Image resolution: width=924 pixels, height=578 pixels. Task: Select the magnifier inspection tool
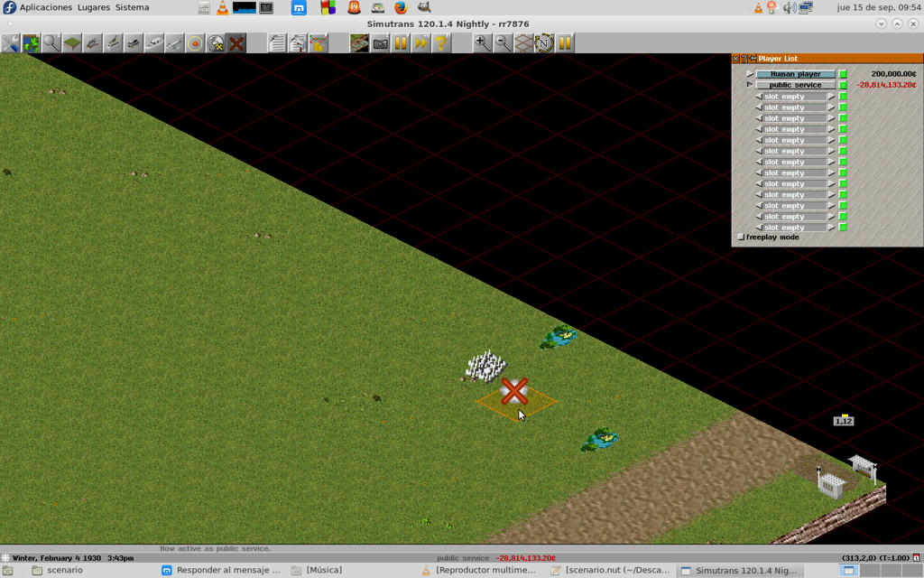(x=51, y=43)
